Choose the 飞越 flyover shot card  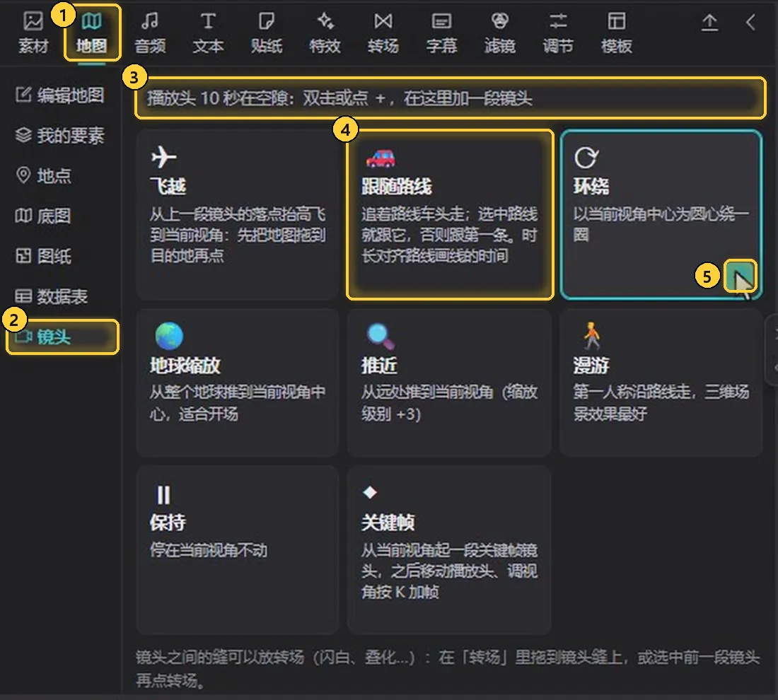pos(238,214)
